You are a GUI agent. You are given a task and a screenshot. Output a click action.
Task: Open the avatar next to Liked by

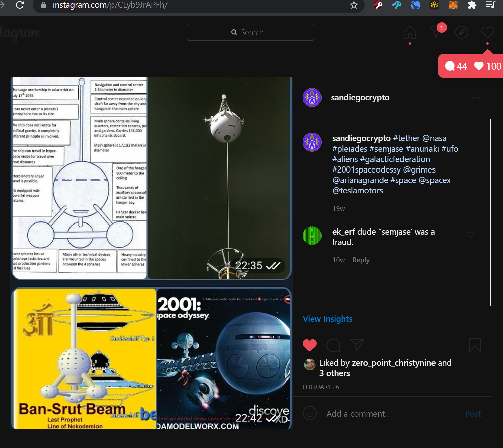[310, 365]
